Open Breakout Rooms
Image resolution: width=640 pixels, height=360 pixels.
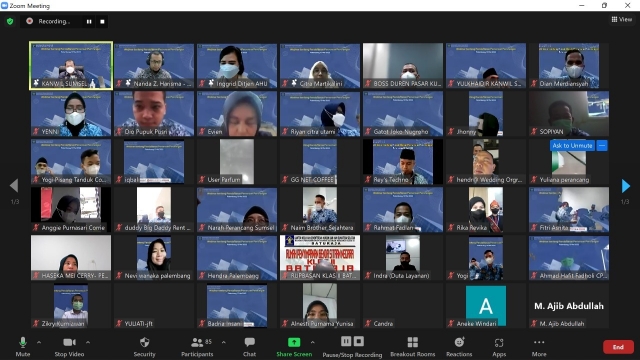click(413, 342)
